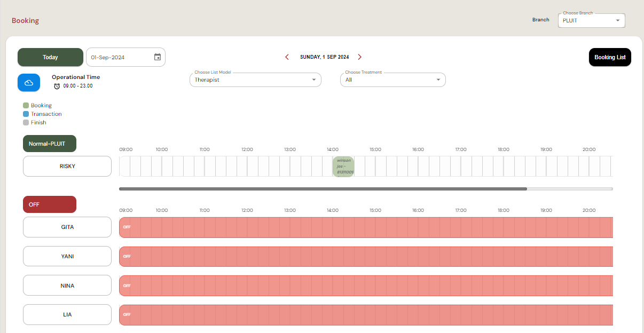The width and height of the screenshot is (644, 333).
Task: Go to next day arrow
Action: coord(359,57)
